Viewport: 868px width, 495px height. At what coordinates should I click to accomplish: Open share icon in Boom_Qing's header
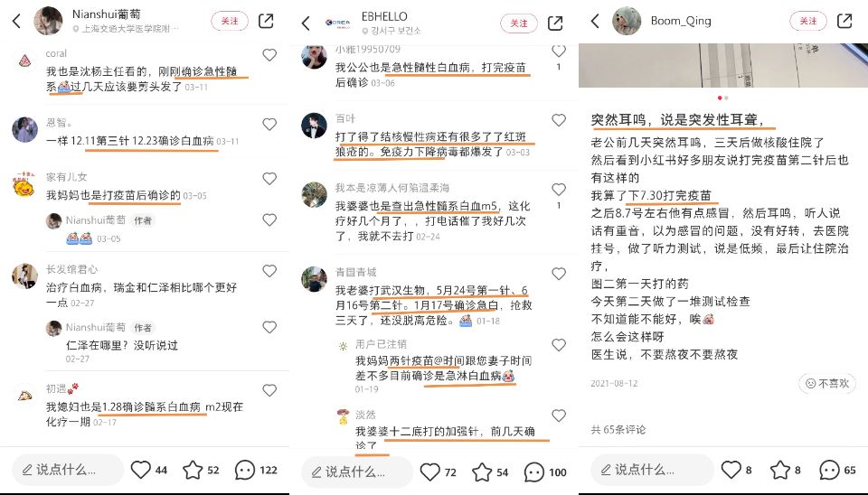coord(844,21)
